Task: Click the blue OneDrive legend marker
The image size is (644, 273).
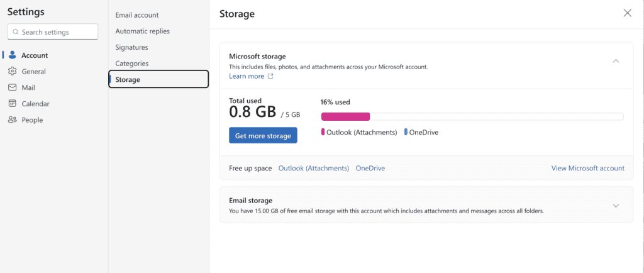Action: [x=406, y=132]
